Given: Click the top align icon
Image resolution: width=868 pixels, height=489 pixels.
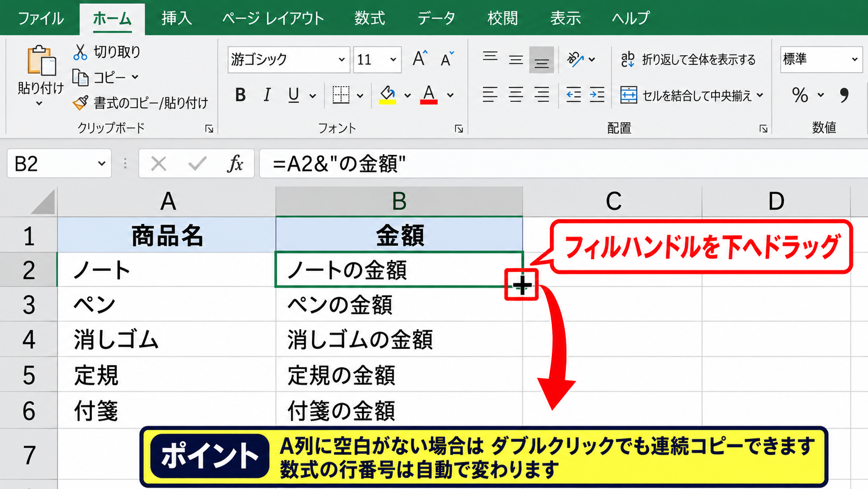Looking at the screenshot, I should tap(490, 56).
